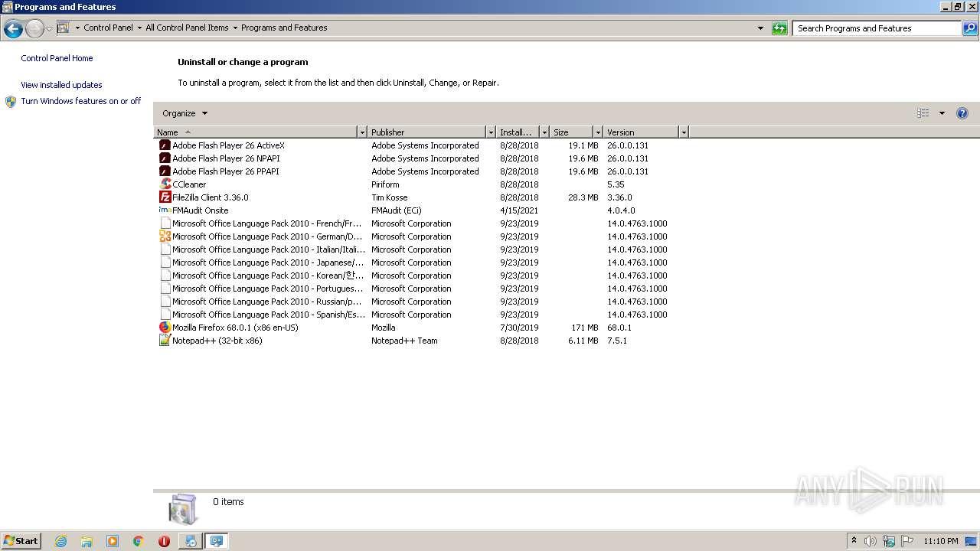Open the Name column filter dropdown
Screen dimensions: 980x551
coord(362,132)
